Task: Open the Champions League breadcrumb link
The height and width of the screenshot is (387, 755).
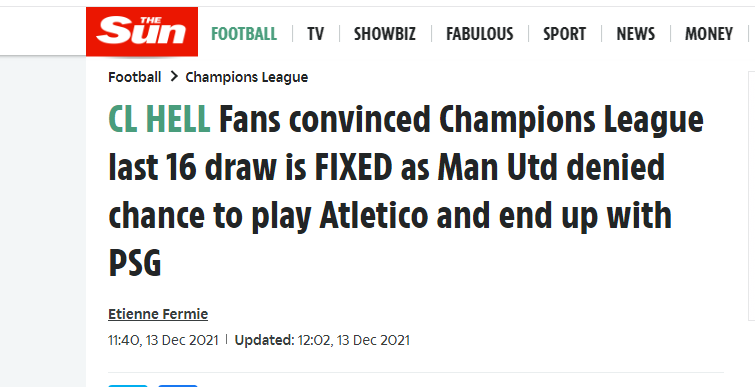Action: coord(247,77)
